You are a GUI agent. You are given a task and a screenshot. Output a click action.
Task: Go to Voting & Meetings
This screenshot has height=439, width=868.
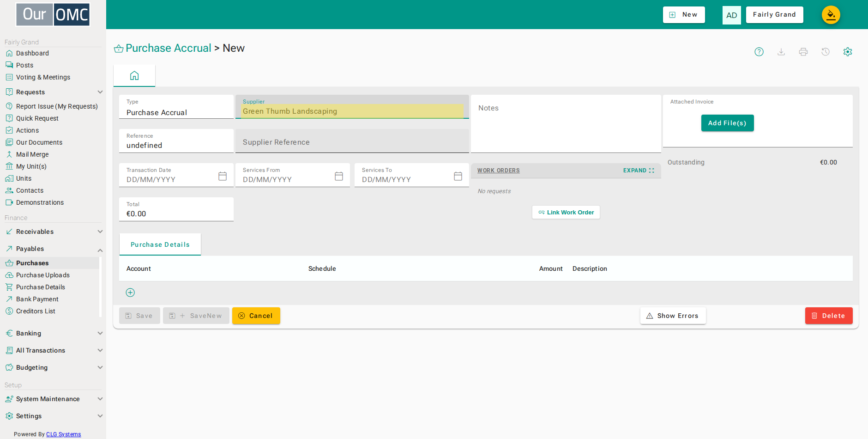click(43, 77)
